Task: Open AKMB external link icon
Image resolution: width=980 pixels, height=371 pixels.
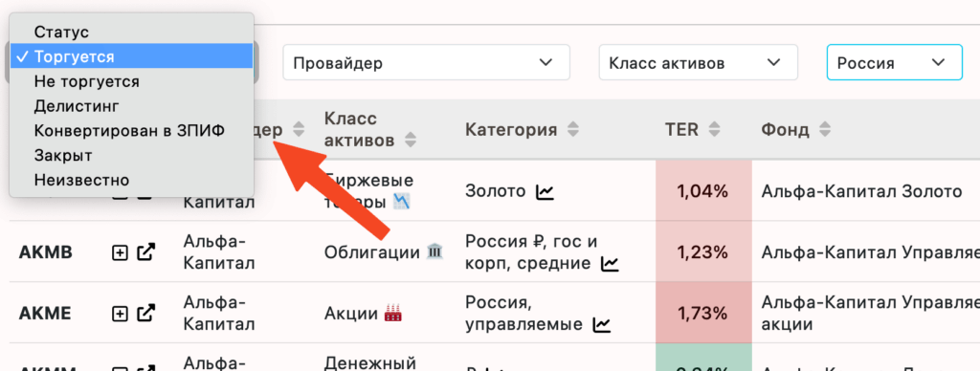Action: (x=145, y=252)
